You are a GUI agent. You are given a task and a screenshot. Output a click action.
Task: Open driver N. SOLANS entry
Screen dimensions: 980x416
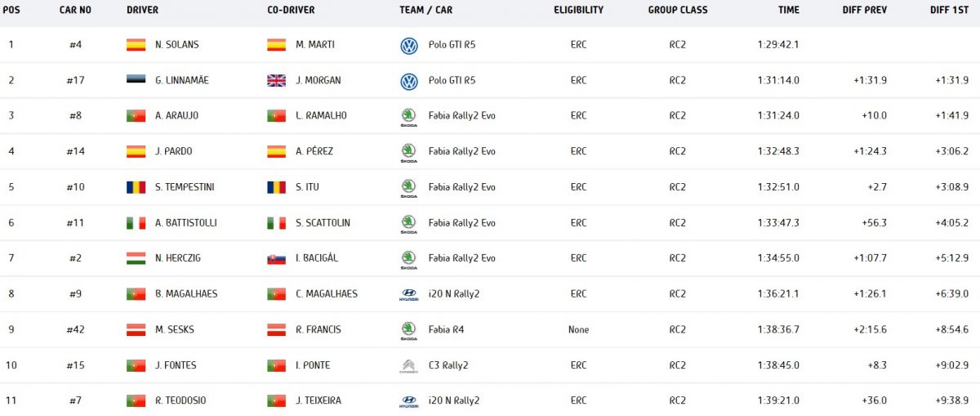(176, 44)
